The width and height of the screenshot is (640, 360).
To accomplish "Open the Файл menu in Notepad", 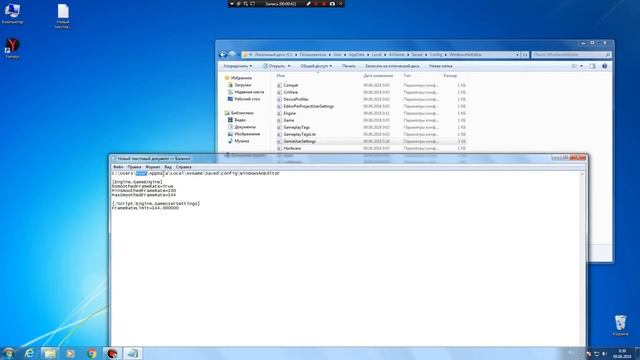I will [x=118, y=167].
